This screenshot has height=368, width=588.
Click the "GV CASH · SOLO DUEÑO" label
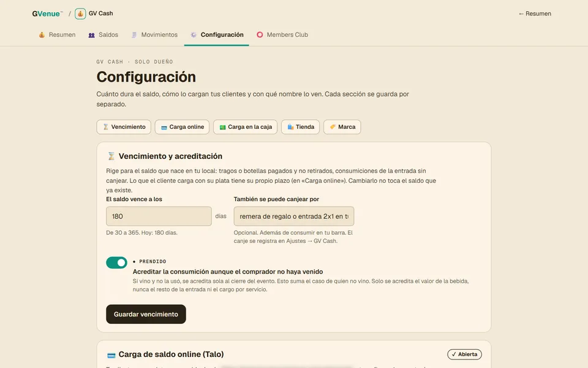tap(135, 61)
